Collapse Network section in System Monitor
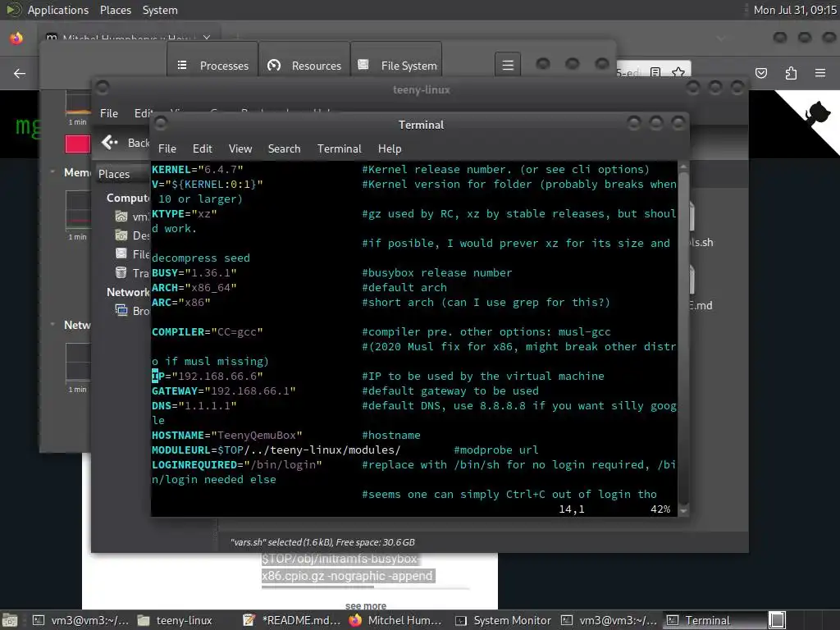 point(52,325)
